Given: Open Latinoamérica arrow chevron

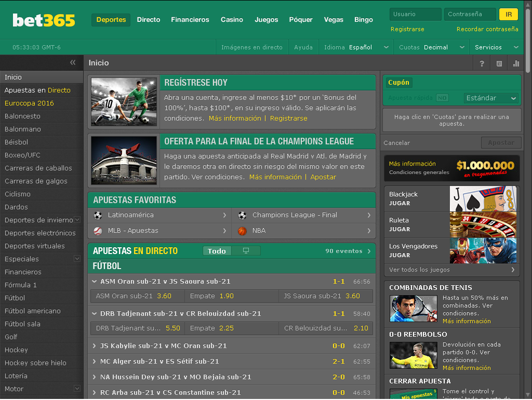Looking at the screenshot, I should click(224, 215).
